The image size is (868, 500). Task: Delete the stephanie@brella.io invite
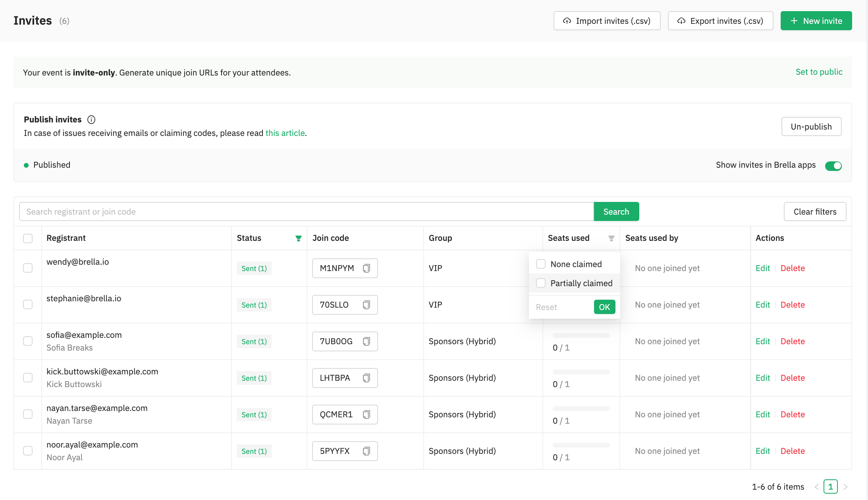pyautogui.click(x=793, y=305)
